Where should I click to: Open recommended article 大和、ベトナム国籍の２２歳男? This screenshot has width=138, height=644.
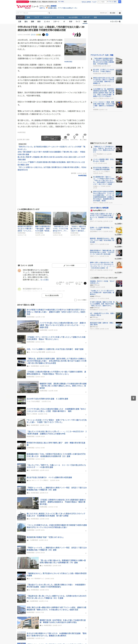click(55, 349)
